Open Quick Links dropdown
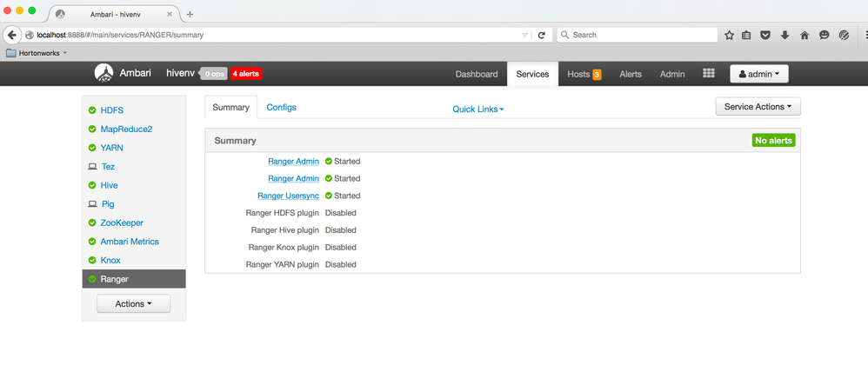 point(477,110)
